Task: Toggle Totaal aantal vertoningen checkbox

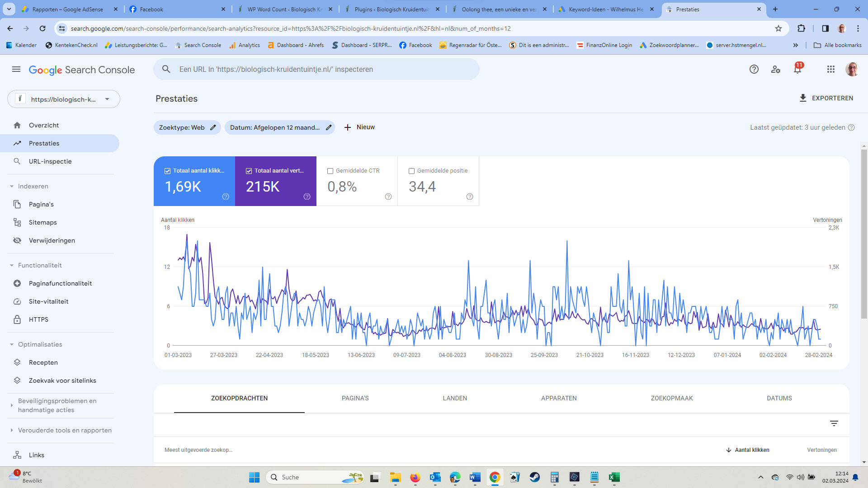Action: point(249,171)
